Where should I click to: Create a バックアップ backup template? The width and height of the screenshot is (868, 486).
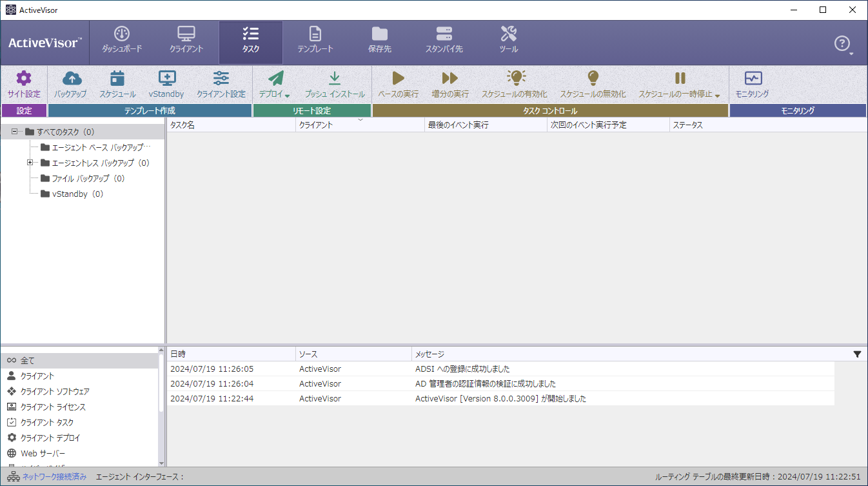70,85
